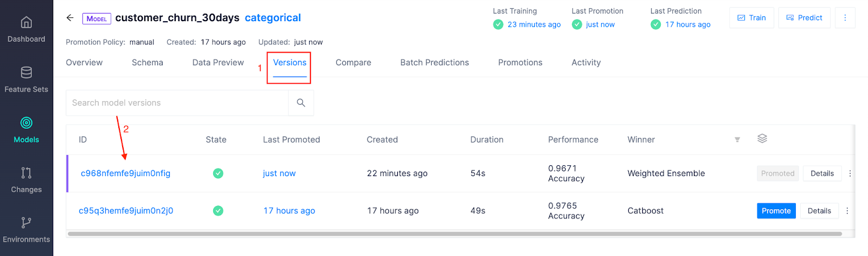Viewport: 868px width, 256px height.
Task: Switch to the Schema tab
Action: (x=147, y=63)
